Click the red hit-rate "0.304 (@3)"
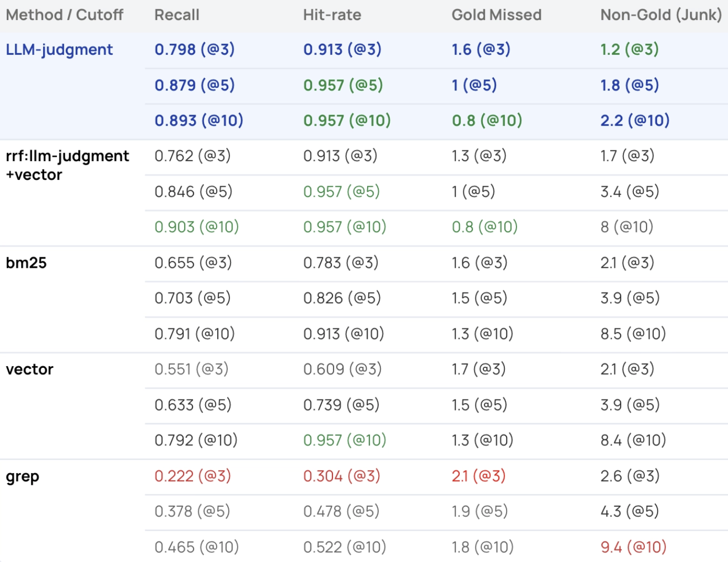 [x=342, y=476]
